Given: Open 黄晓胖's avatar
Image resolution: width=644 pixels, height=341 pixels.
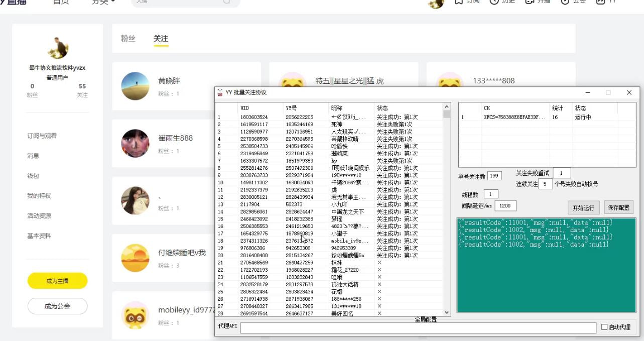Looking at the screenshot, I should [136, 86].
